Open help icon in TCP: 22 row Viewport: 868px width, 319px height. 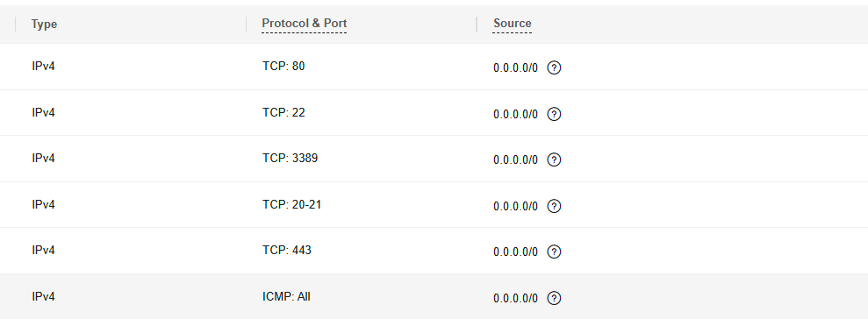554,114
